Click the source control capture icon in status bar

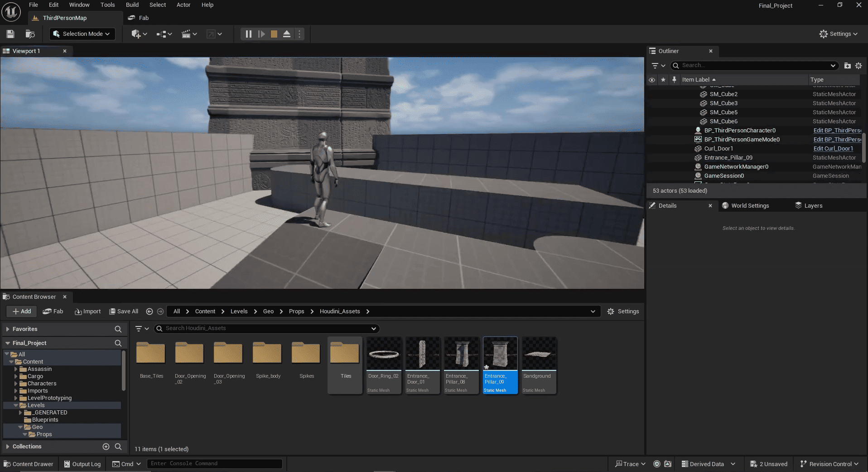pyautogui.click(x=668, y=464)
